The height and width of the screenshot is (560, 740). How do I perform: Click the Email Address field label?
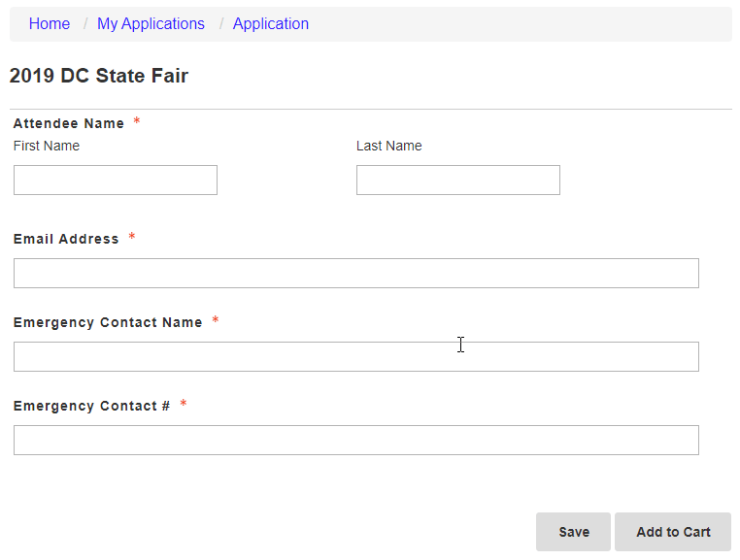(66, 239)
